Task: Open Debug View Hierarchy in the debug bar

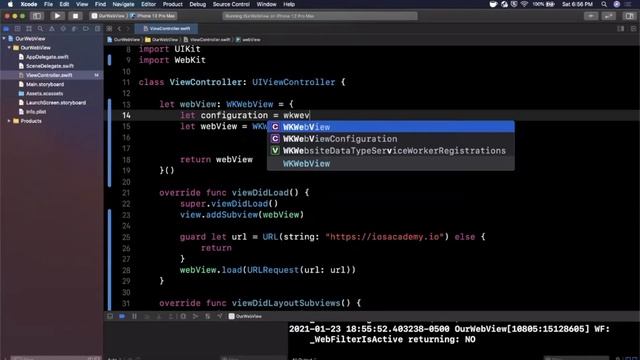Action: point(183,316)
